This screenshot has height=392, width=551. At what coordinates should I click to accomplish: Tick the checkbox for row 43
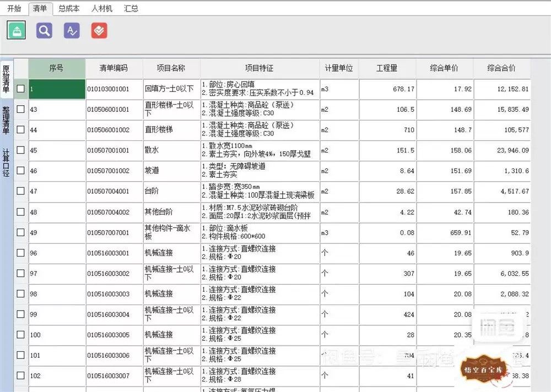[21, 109]
